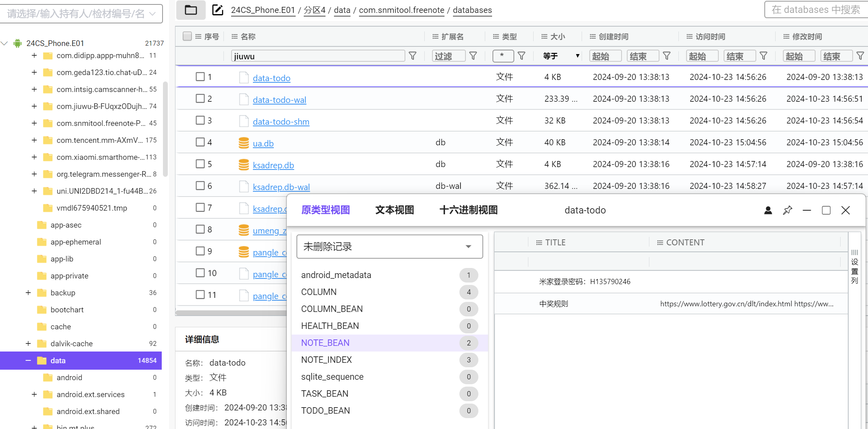Click the Android device icon for 24CS_Phone.E01
Viewport: 868px width, 429px height.
click(17, 43)
